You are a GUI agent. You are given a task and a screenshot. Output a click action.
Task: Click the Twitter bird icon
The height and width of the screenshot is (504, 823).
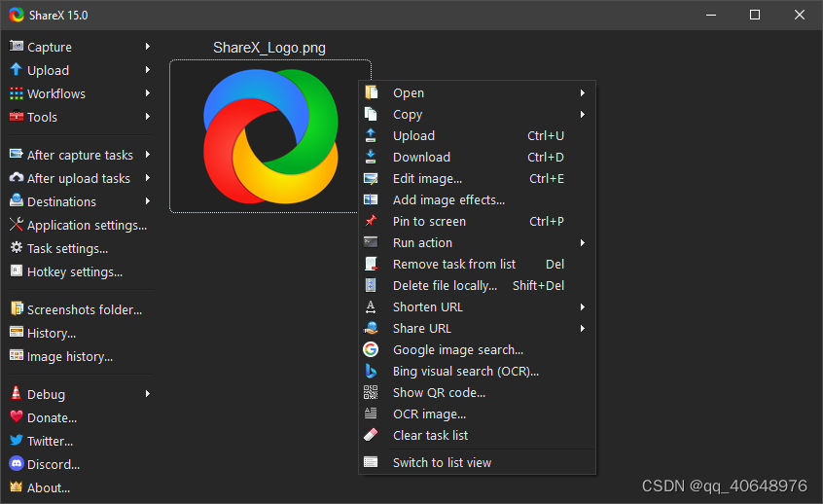pyautogui.click(x=17, y=440)
